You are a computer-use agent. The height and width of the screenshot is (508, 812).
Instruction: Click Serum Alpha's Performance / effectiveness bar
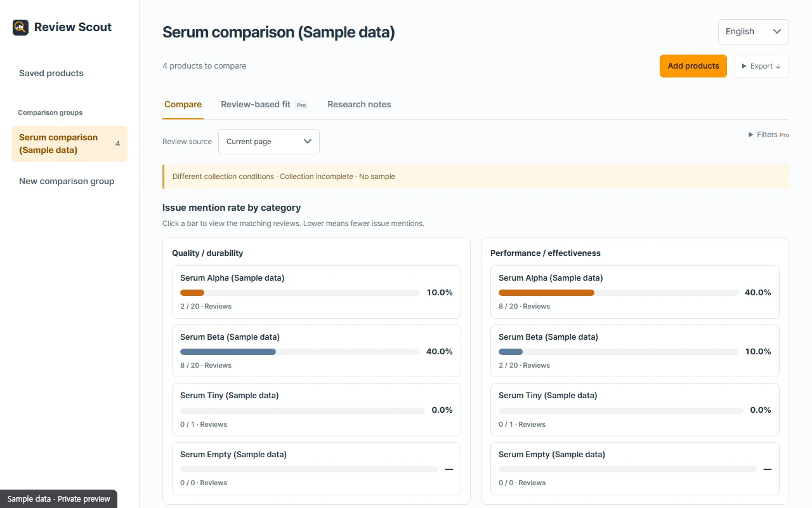[619, 293]
